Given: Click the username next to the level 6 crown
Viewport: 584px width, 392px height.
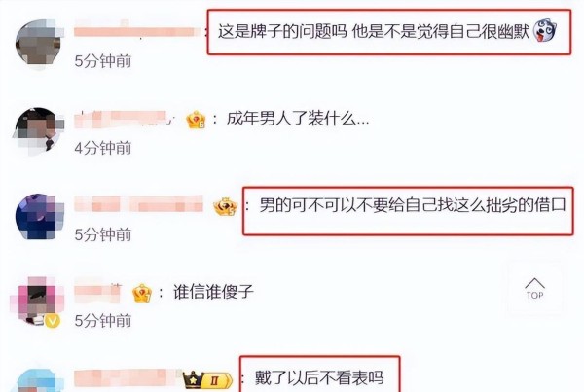Looking at the screenshot, I should 124,120.
